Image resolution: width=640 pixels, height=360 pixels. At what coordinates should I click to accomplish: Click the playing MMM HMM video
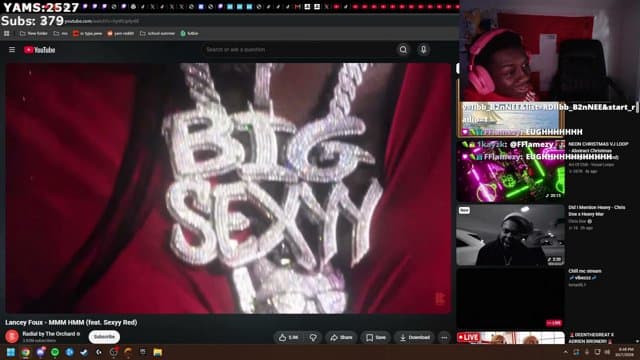tap(228, 188)
